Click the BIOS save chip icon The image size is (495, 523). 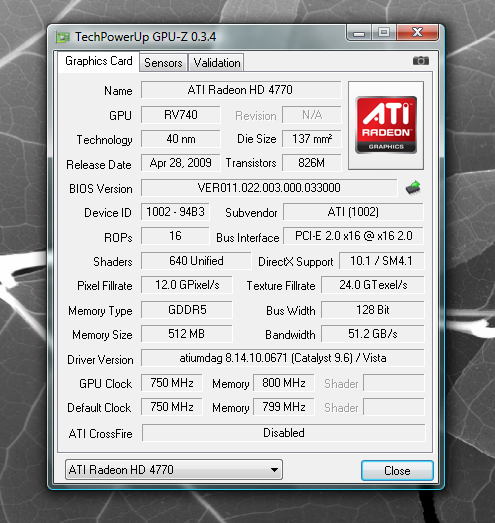pyautogui.click(x=413, y=188)
